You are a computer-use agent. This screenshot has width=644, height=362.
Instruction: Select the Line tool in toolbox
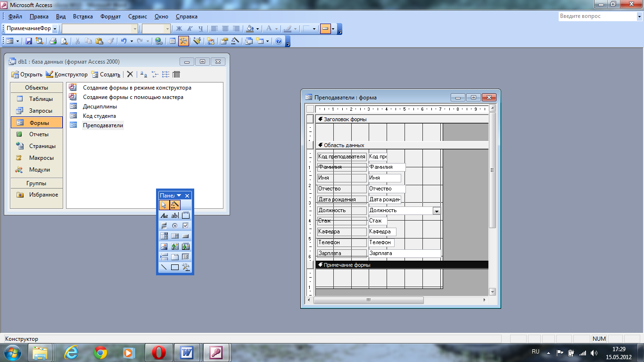point(164,267)
